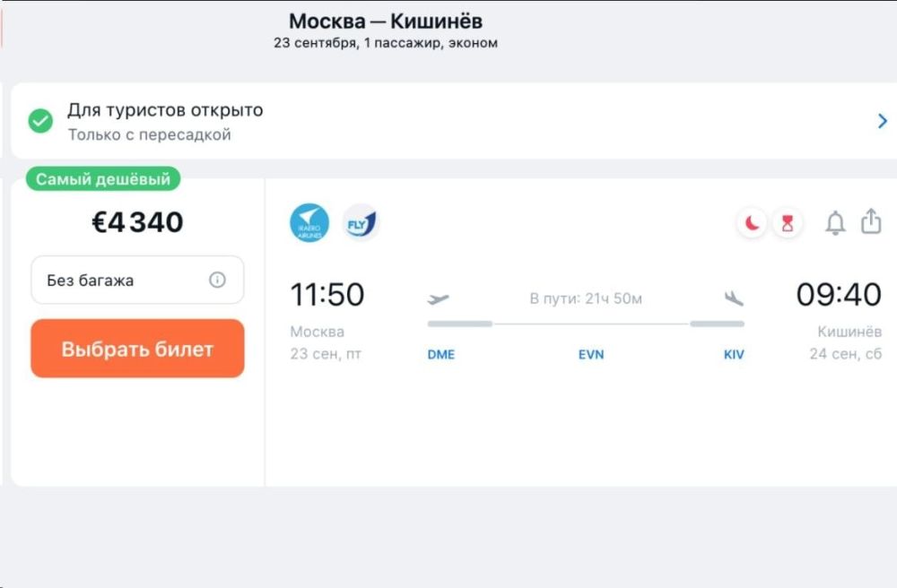This screenshot has width=897, height=588.
Task: Open the 'Без багажа' baggage selector
Action: [136, 280]
